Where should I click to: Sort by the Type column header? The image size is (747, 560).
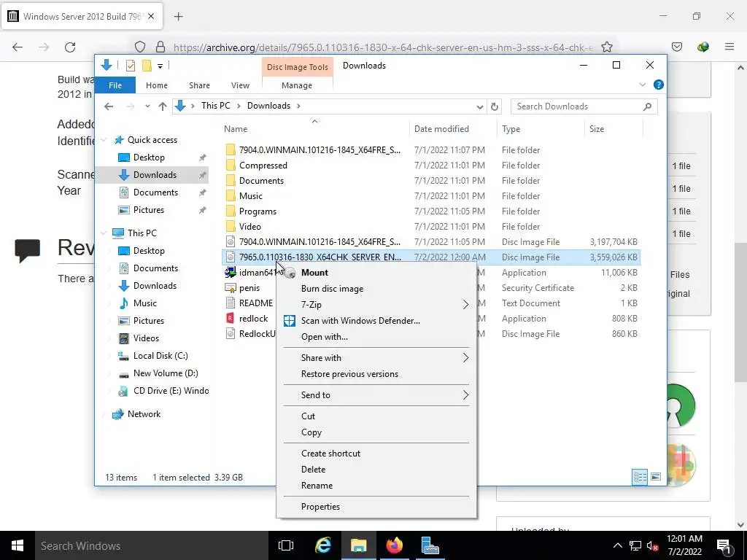pos(511,129)
